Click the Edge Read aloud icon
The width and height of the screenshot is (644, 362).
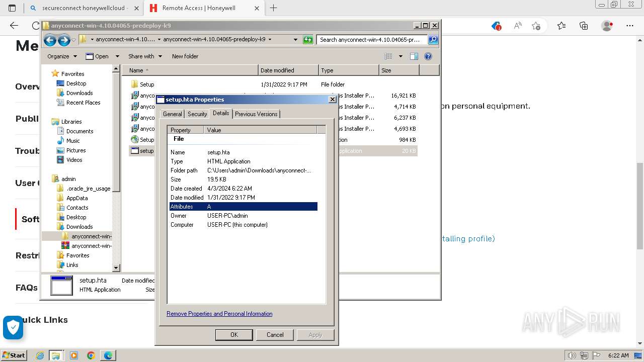pyautogui.click(x=517, y=26)
